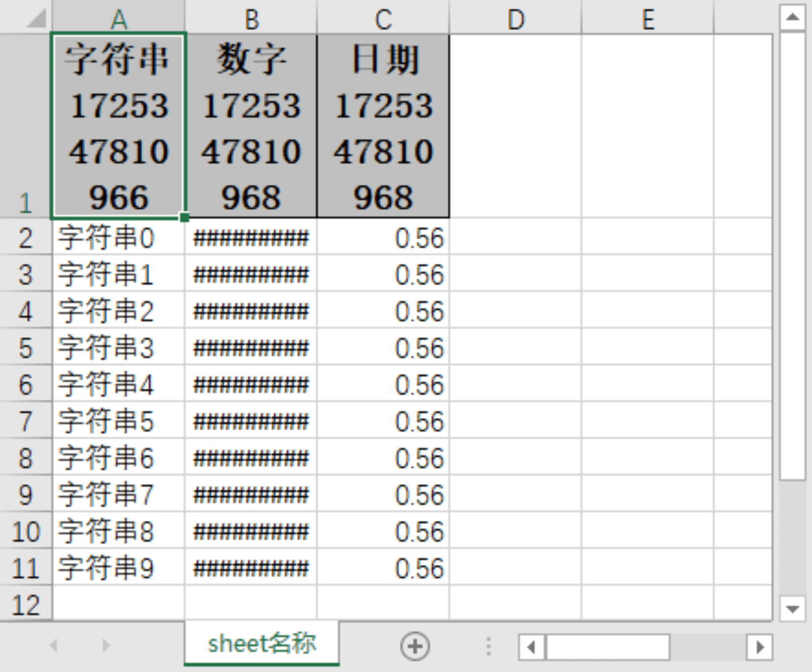Click the empty cell D12
Screen dimensions: 812x672
[x=517, y=604]
